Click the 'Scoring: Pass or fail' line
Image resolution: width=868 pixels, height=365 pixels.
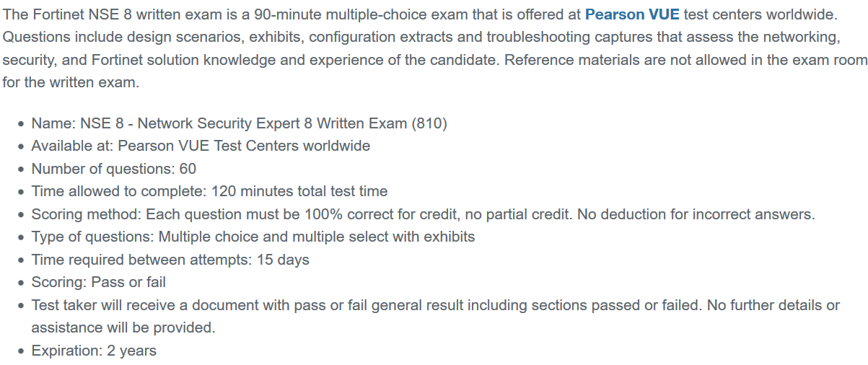(x=98, y=282)
